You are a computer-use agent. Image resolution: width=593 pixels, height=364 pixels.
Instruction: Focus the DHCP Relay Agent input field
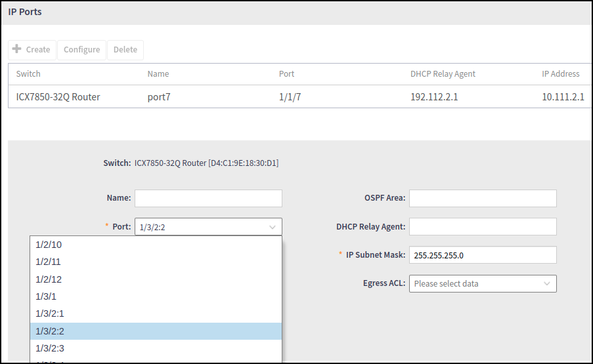click(483, 226)
